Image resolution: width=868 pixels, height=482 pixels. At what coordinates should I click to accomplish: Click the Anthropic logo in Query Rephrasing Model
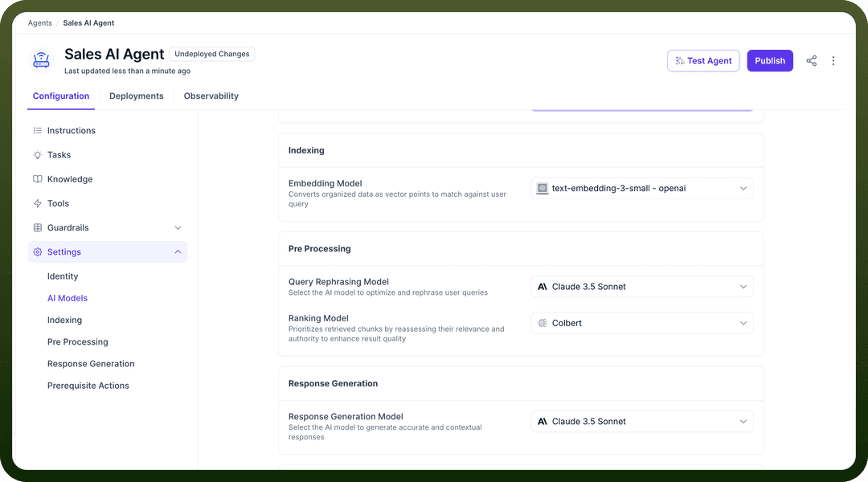click(542, 287)
